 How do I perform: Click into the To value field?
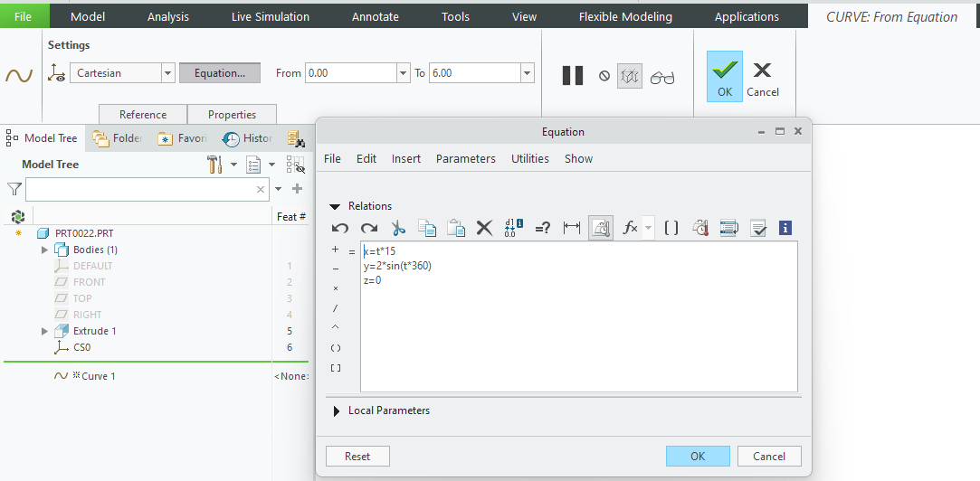point(472,73)
